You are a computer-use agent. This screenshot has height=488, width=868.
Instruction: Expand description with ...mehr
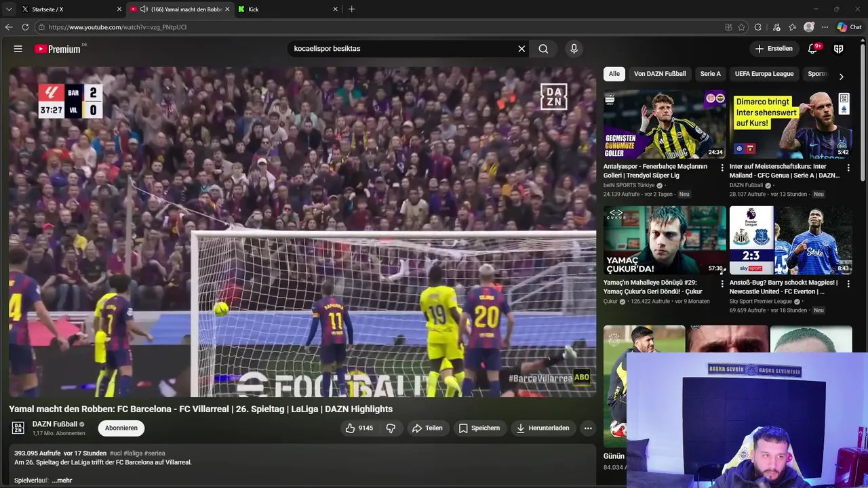click(62, 481)
